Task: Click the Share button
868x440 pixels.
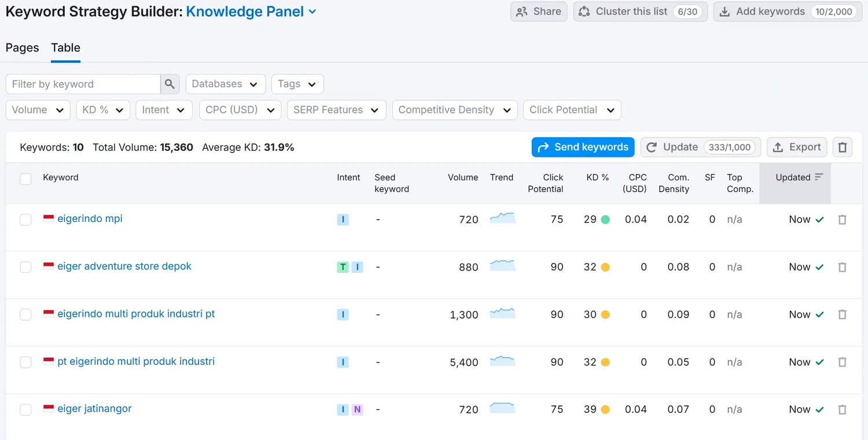Action: (539, 12)
